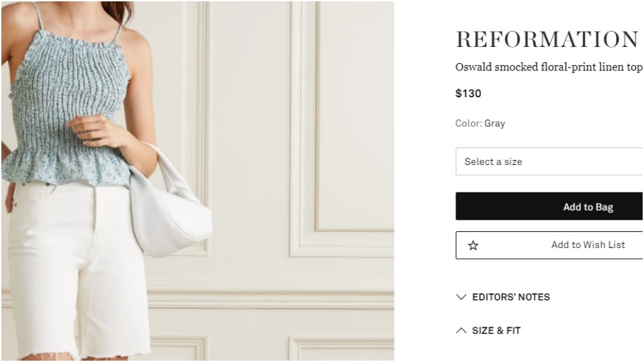The image size is (644, 362).
Task: Select the $130 price text
Action: (x=468, y=94)
